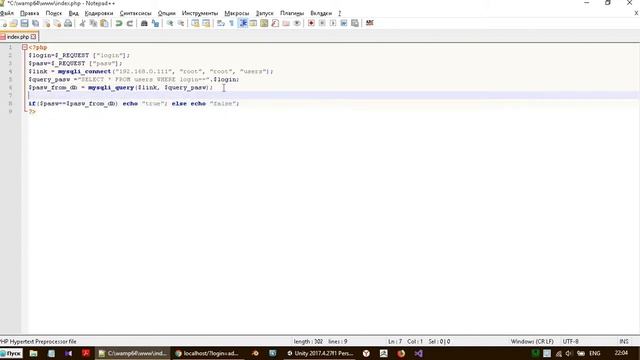Screen dimensions: 640x360
Task: Open the User Defined Language dialog
Action: 253,23
